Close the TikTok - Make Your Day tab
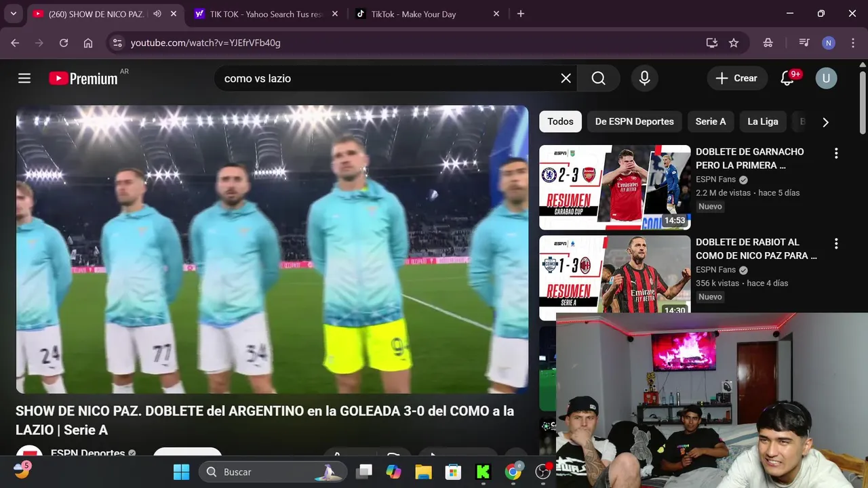Viewport: 868px width, 488px height. click(x=496, y=14)
